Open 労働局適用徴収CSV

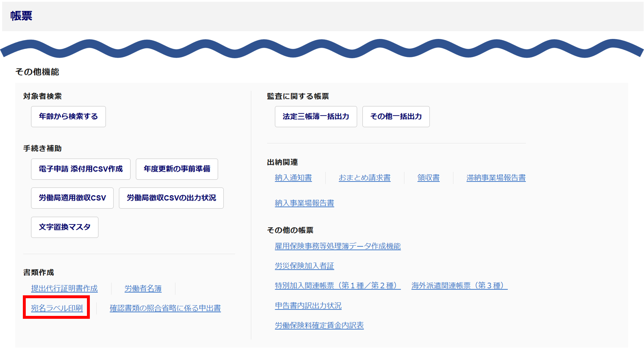click(72, 198)
